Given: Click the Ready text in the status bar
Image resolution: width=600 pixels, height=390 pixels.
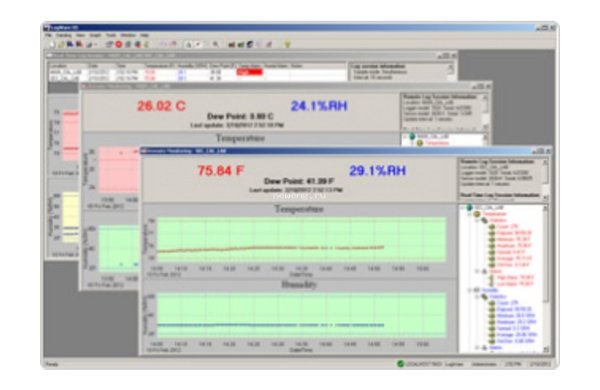Looking at the screenshot, I should 52,364.
